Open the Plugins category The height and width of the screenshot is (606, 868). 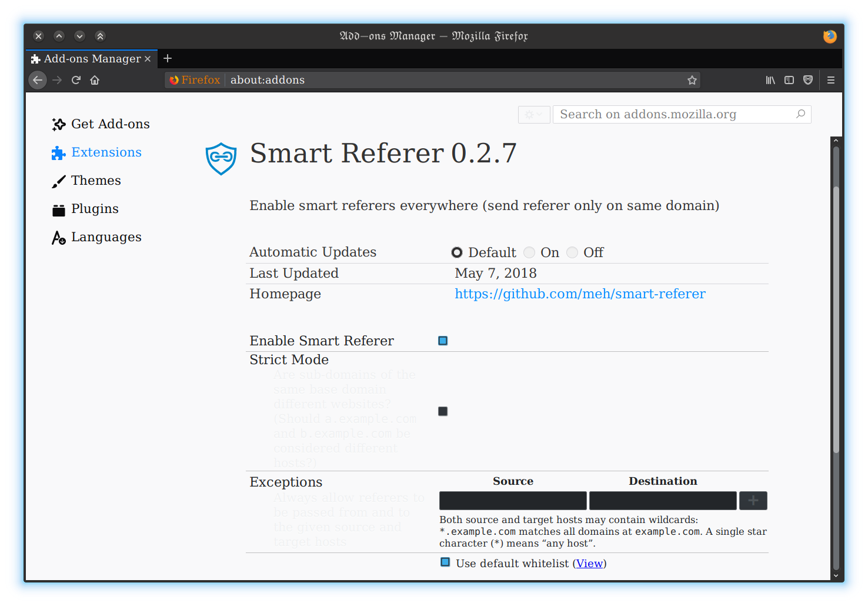tap(95, 209)
